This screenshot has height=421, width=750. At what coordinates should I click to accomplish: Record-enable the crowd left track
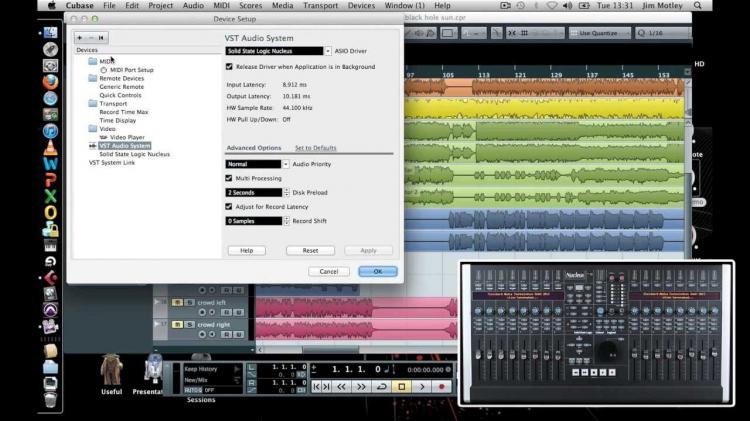tap(202, 312)
